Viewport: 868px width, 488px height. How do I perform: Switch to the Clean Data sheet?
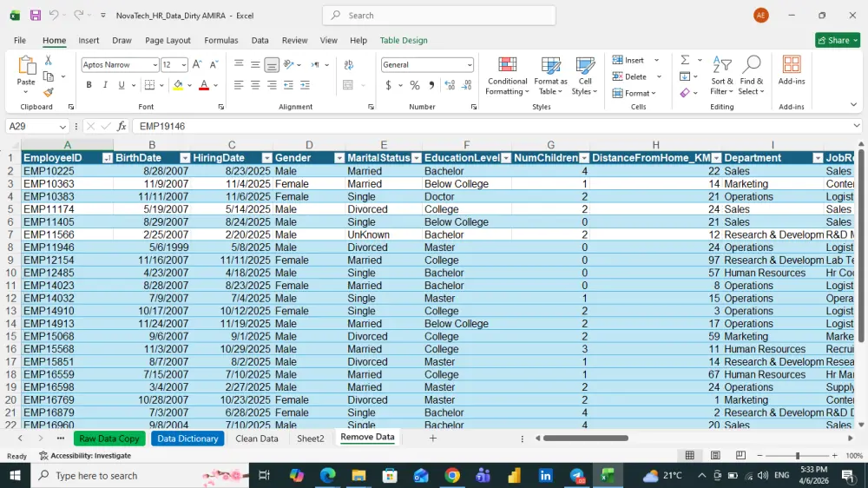(x=257, y=439)
